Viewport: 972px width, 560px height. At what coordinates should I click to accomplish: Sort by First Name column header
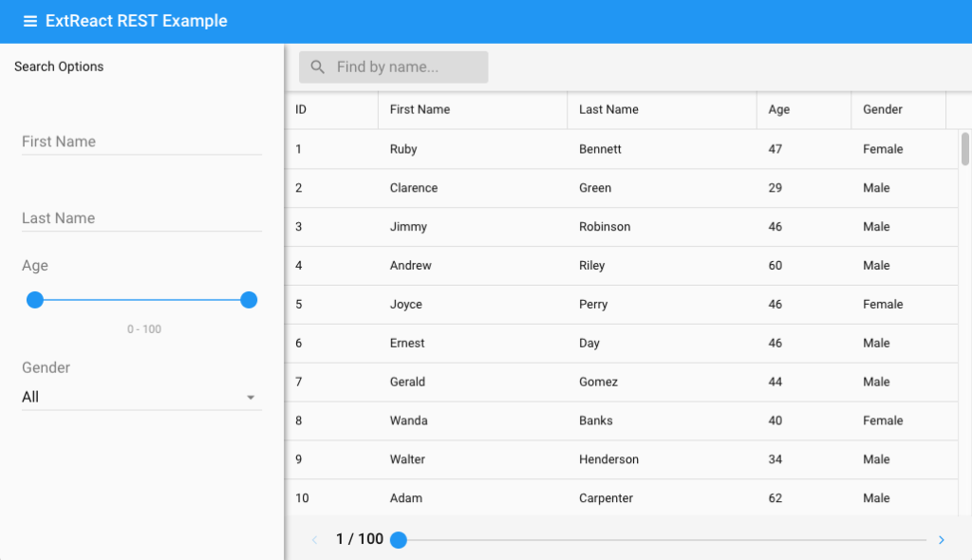tap(472, 110)
